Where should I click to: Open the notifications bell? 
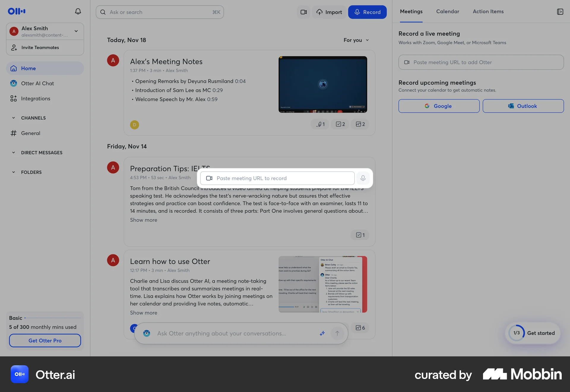point(78,11)
